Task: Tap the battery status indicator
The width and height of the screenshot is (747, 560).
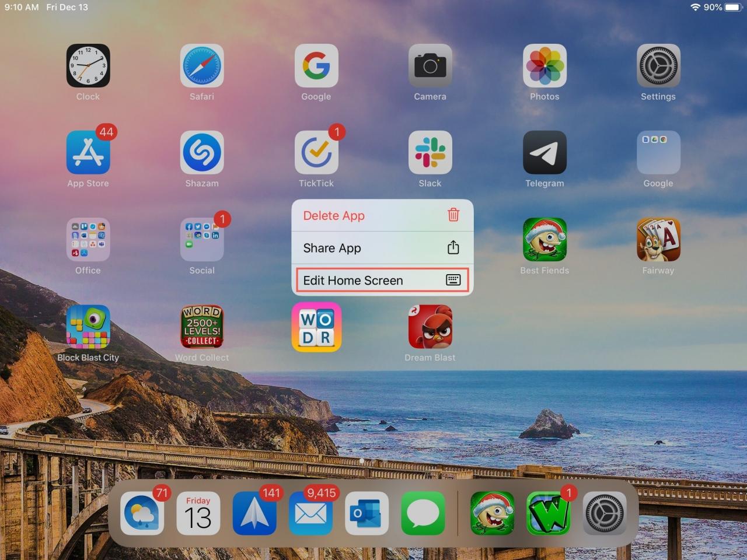Action: pyautogui.click(x=732, y=8)
